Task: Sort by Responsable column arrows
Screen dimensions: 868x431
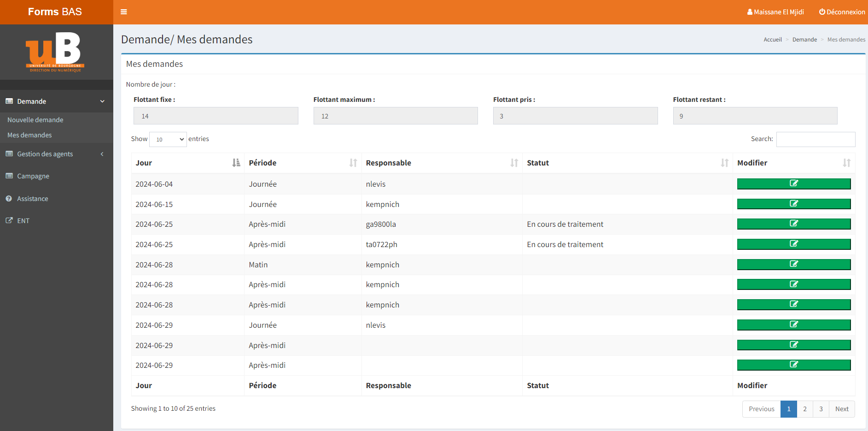Action: click(x=514, y=163)
